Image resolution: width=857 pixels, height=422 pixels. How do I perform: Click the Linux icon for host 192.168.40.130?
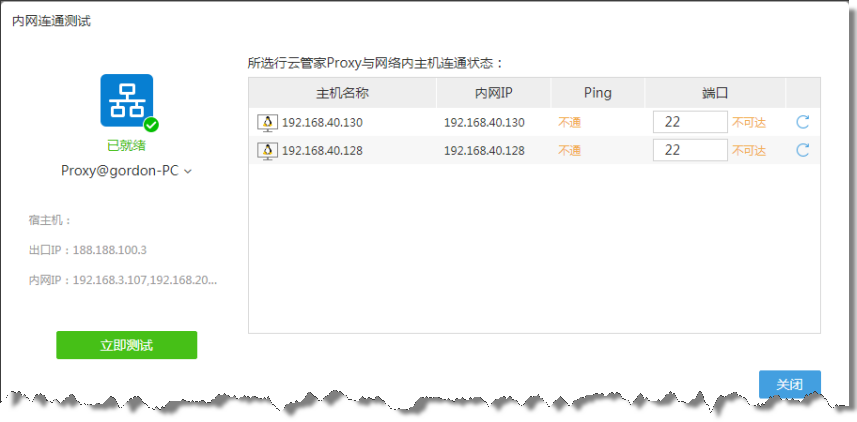coord(268,123)
